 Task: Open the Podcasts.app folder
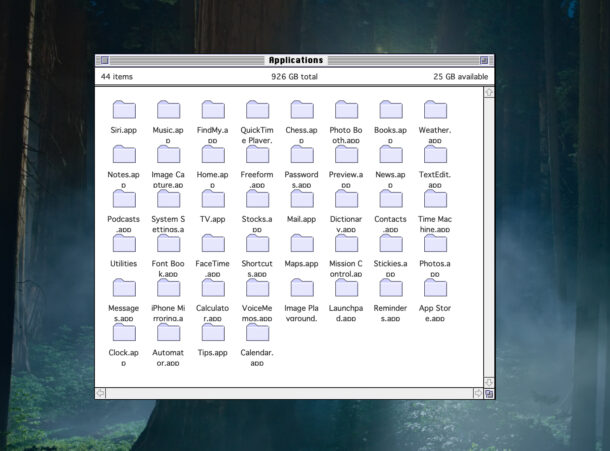pos(124,199)
